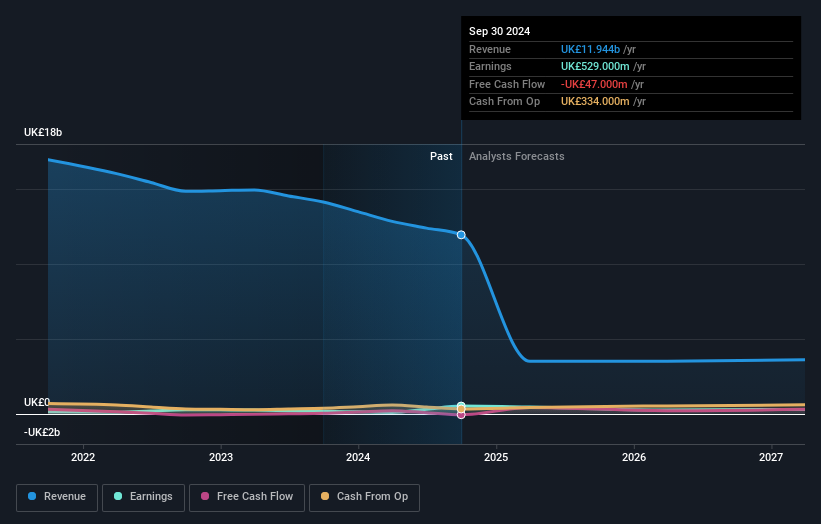Click the Revenue row label in tooltip
Image resolution: width=821 pixels, height=524 pixels.
[490, 49]
